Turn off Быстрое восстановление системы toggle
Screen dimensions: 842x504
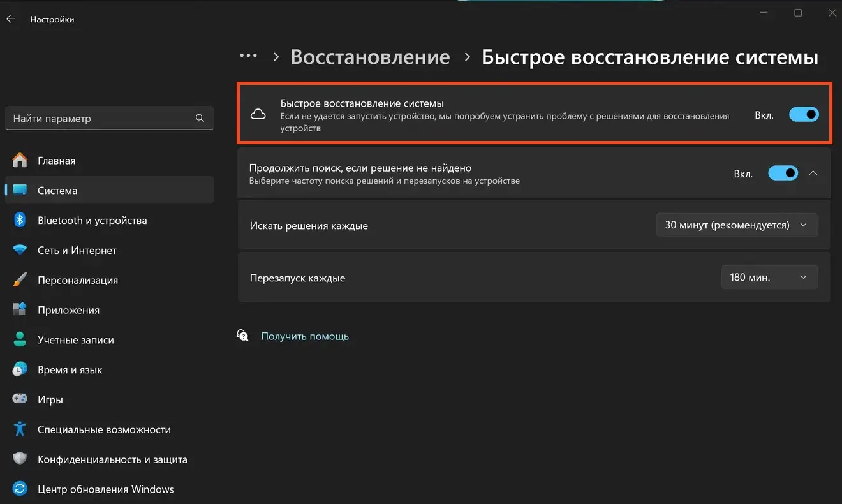click(804, 115)
